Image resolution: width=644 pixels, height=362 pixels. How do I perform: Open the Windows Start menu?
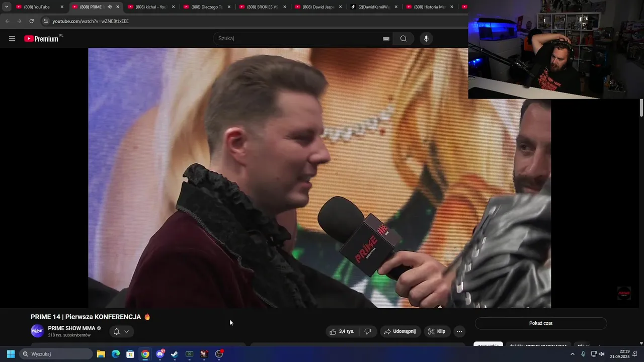pos(11,354)
